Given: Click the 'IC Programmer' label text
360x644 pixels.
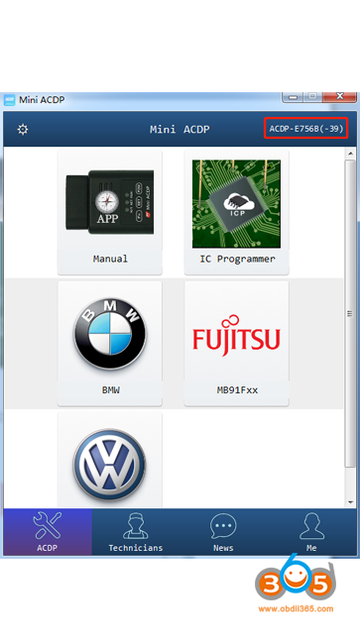Looking at the screenshot, I should click(x=238, y=259).
